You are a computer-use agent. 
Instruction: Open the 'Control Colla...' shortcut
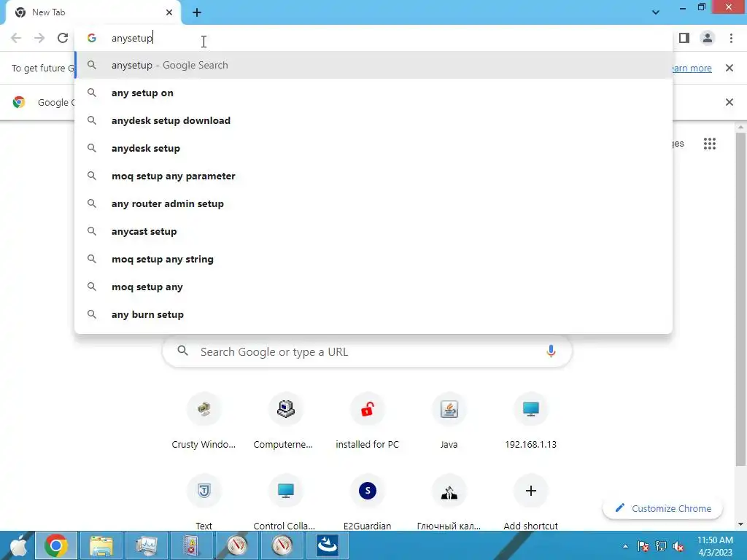tap(285, 502)
